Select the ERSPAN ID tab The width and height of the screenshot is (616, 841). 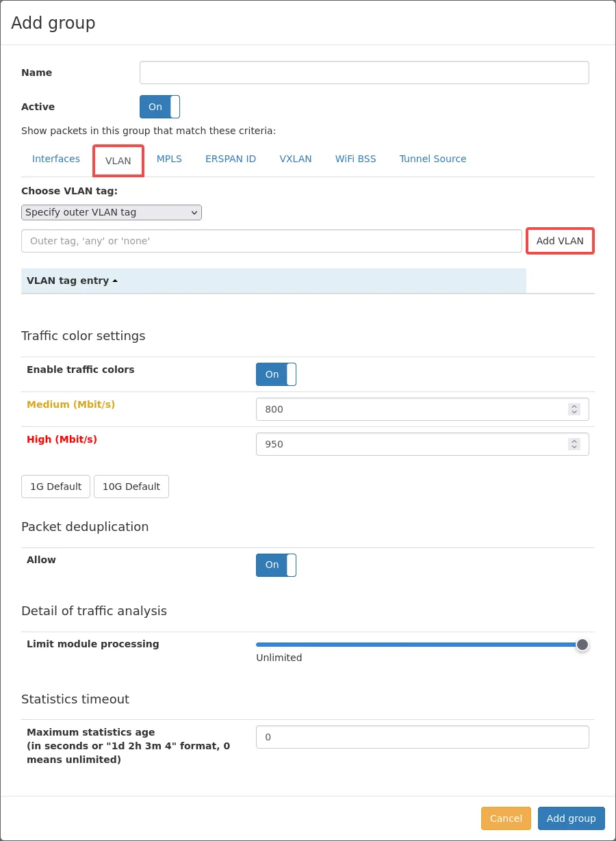click(x=231, y=159)
